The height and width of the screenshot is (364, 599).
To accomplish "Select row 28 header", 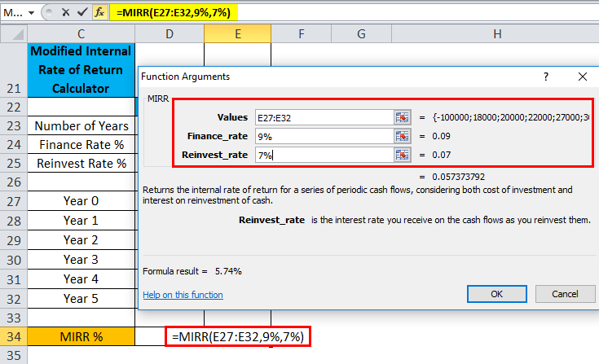I will coord(14,221).
